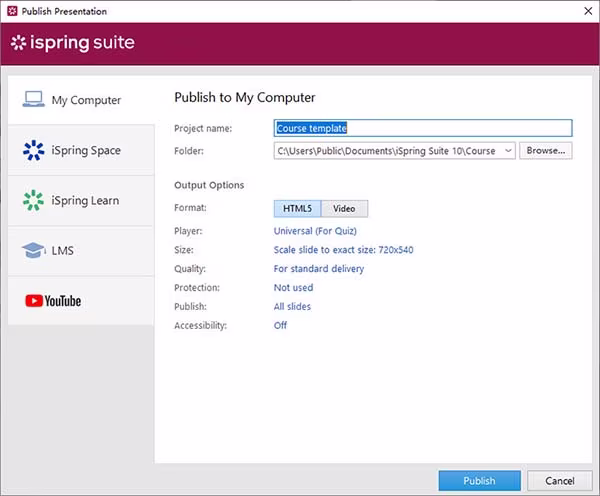Click the Publish: label
The width and height of the screenshot is (600, 496).
pyautogui.click(x=190, y=307)
